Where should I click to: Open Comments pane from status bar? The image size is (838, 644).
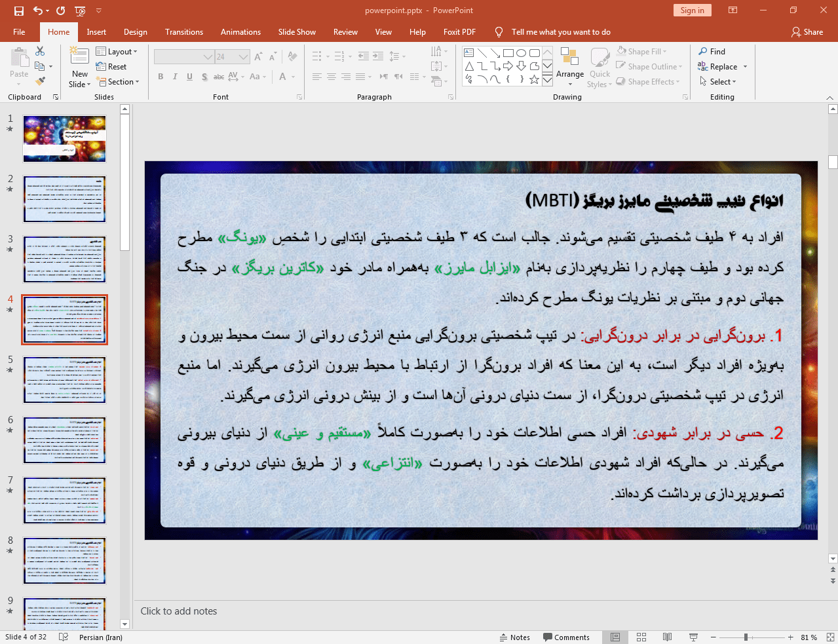click(x=567, y=637)
